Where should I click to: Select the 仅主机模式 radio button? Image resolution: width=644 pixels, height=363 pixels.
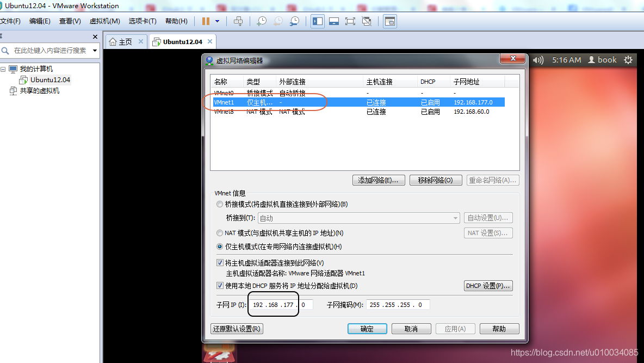tap(220, 247)
